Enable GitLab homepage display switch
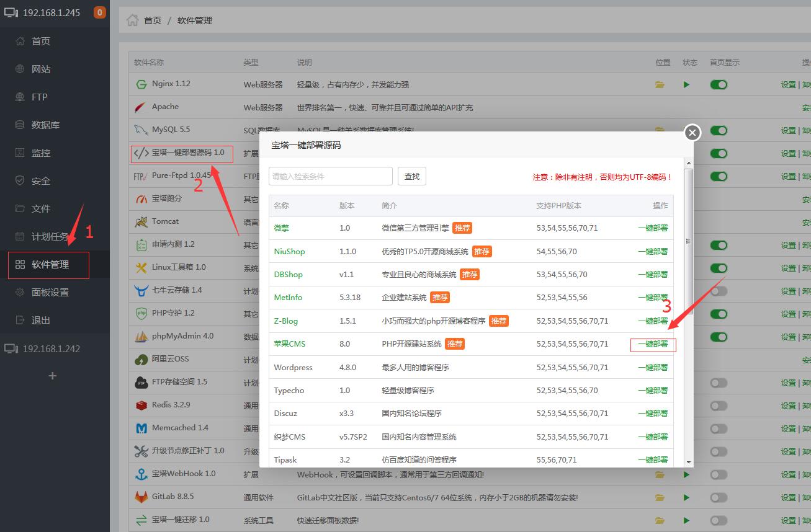 click(719, 498)
